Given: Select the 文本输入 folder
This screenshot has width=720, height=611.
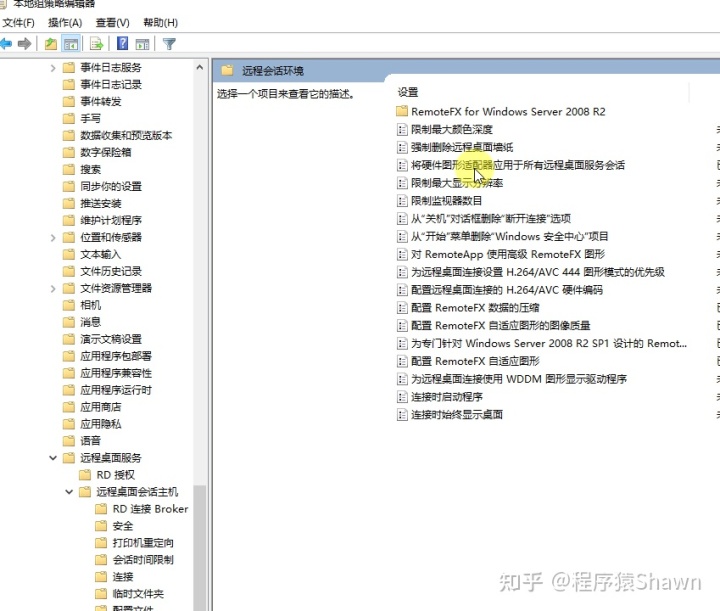Looking at the screenshot, I should (101, 254).
